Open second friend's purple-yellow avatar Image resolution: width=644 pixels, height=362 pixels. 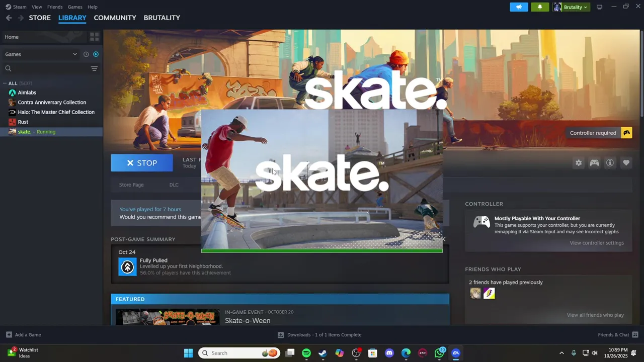pyautogui.click(x=489, y=293)
